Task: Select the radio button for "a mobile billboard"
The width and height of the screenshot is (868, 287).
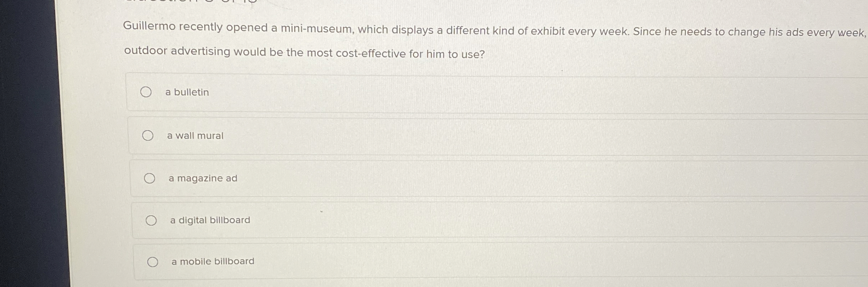Action: (153, 261)
